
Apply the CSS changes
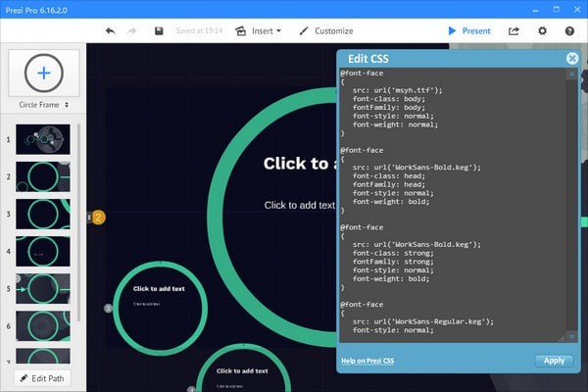click(554, 361)
